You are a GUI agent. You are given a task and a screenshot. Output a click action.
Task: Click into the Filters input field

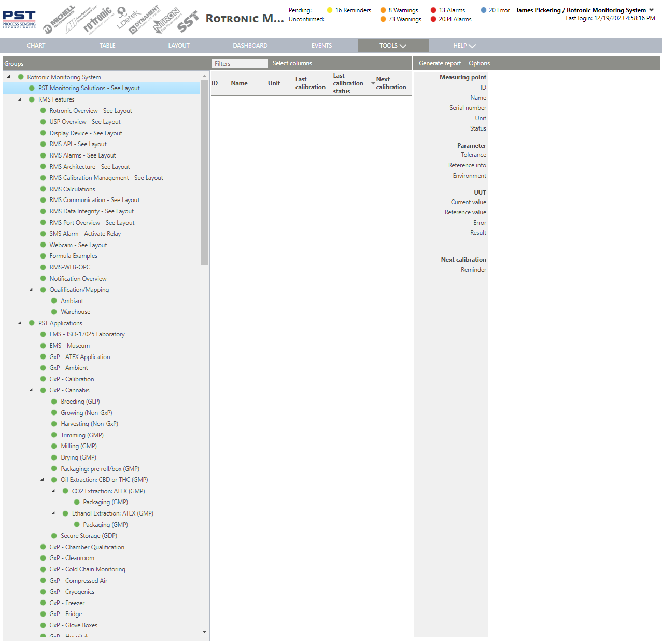click(x=240, y=63)
